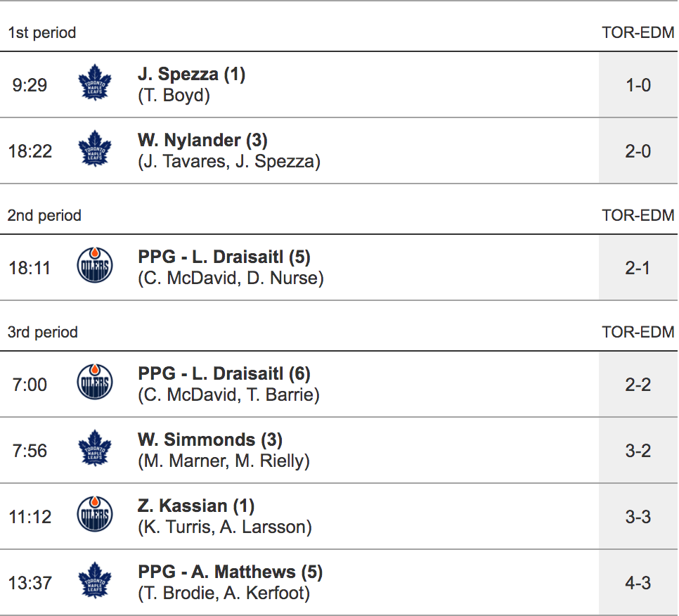Image resolution: width=679 pixels, height=616 pixels.
Task: Open PPG - L. Draisaitl (5) goal
Action: point(224,257)
